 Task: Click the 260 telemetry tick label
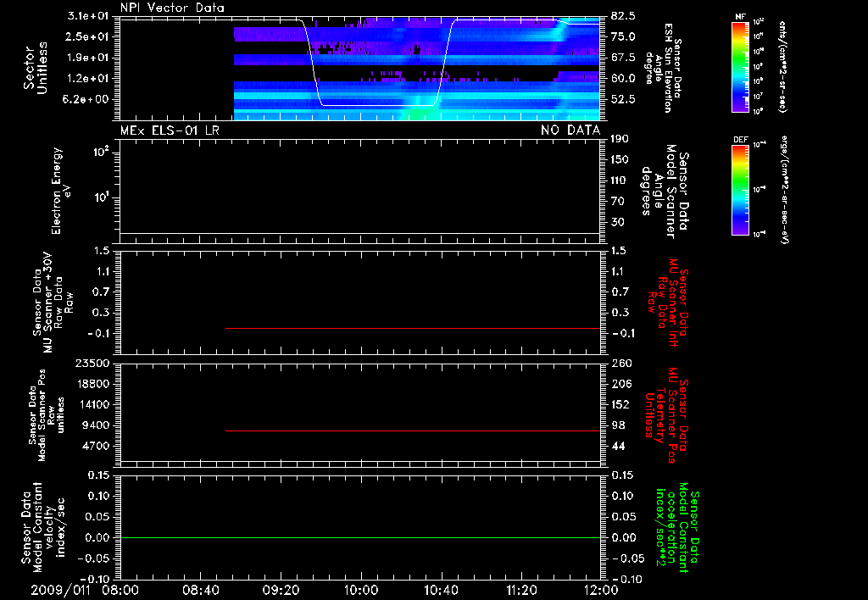[620, 363]
